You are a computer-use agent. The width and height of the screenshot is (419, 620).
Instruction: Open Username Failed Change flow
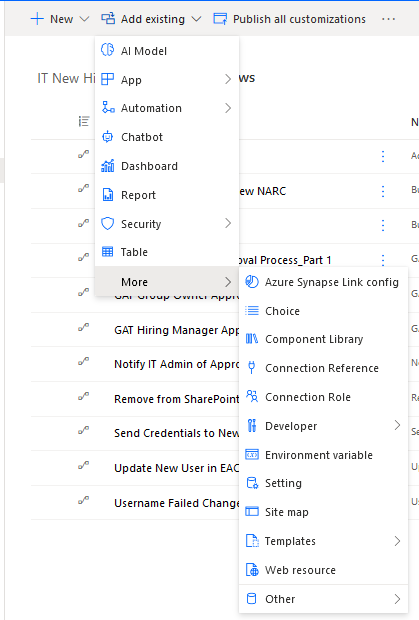[177, 503]
